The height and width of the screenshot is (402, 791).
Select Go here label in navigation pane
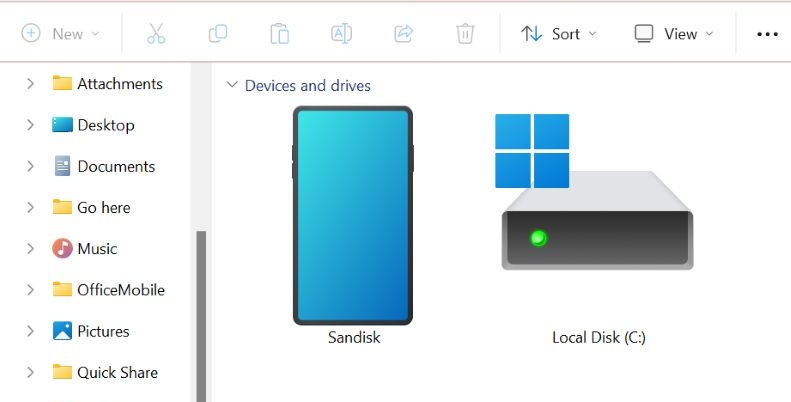(104, 208)
